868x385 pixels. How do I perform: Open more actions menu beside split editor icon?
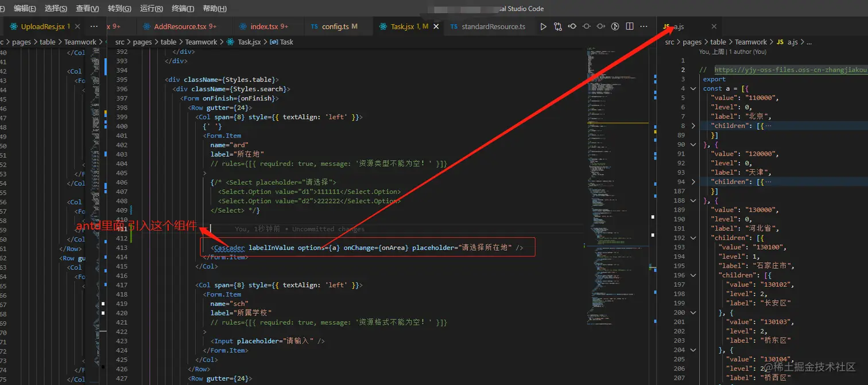click(x=644, y=26)
